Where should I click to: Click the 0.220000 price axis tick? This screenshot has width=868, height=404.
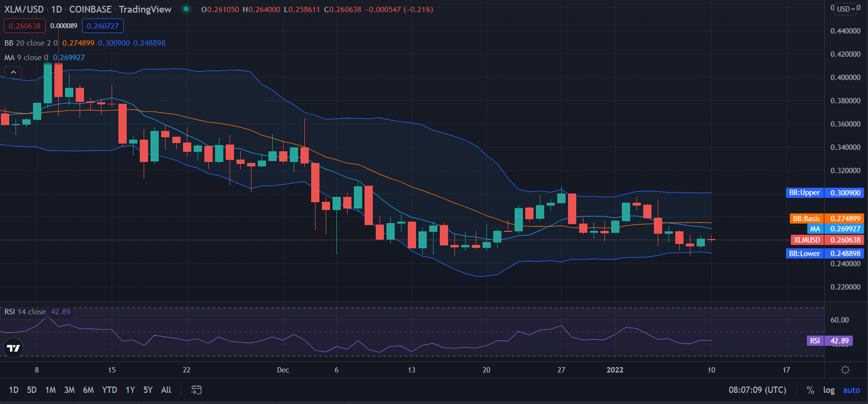pyautogui.click(x=846, y=287)
